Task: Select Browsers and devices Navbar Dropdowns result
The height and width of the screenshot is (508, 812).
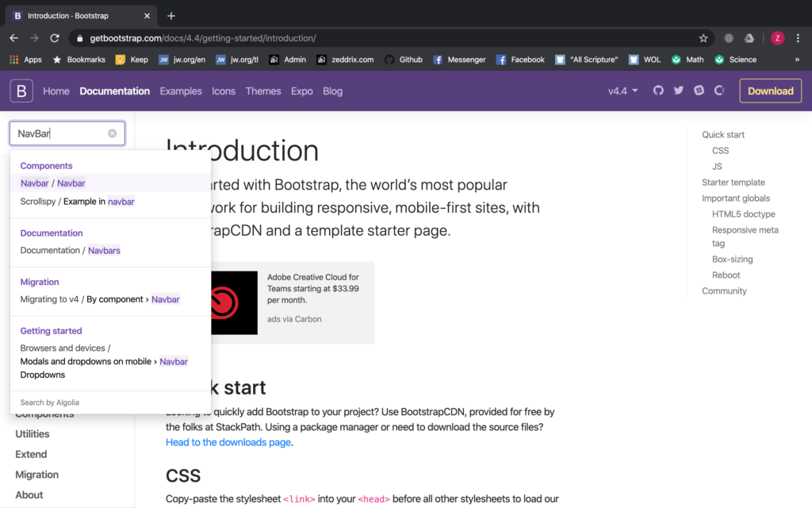Action: [x=110, y=361]
